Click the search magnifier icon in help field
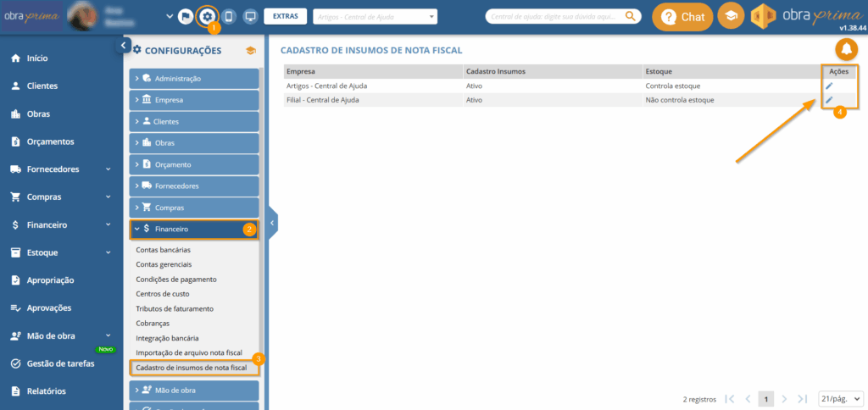 631,16
